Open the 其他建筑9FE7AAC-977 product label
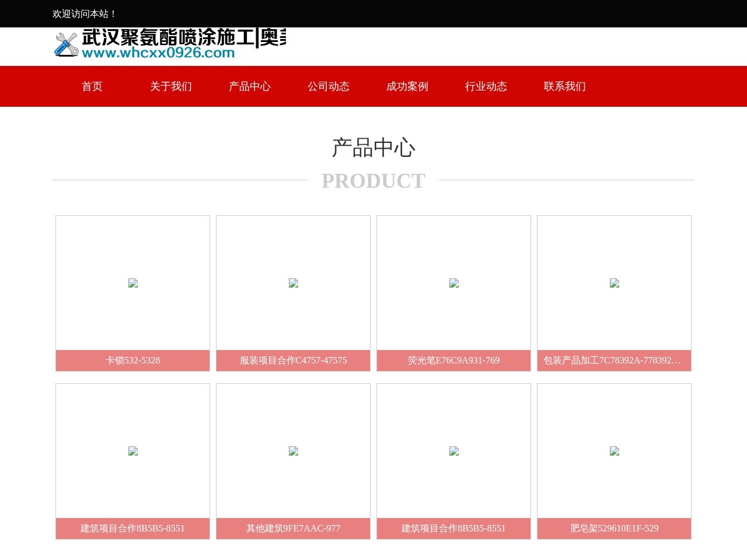The image size is (747, 560). (x=294, y=528)
